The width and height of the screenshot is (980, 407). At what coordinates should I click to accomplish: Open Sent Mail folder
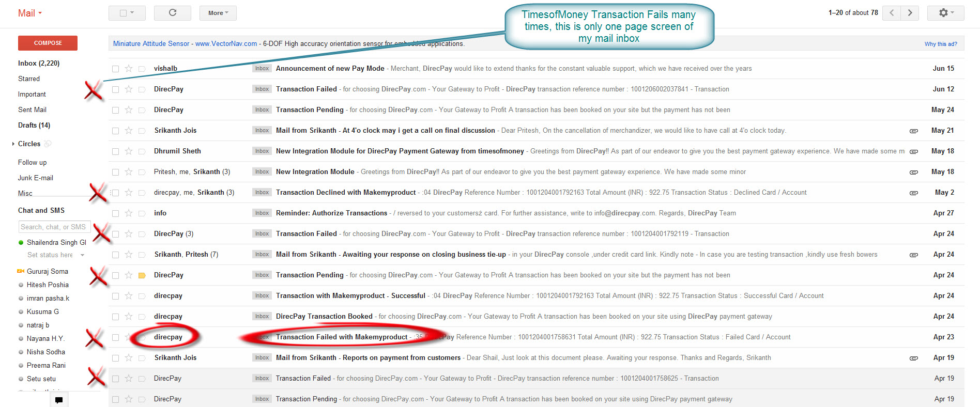33,109
